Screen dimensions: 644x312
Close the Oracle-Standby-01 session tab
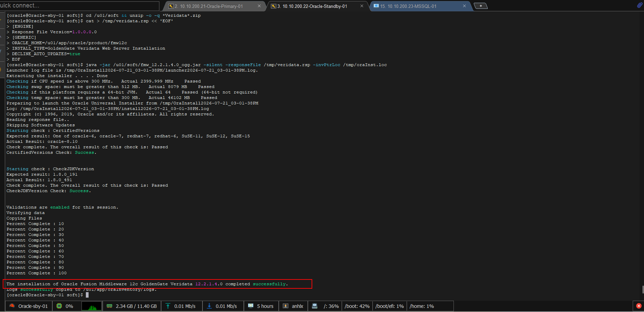pyautogui.click(x=362, y=6)
